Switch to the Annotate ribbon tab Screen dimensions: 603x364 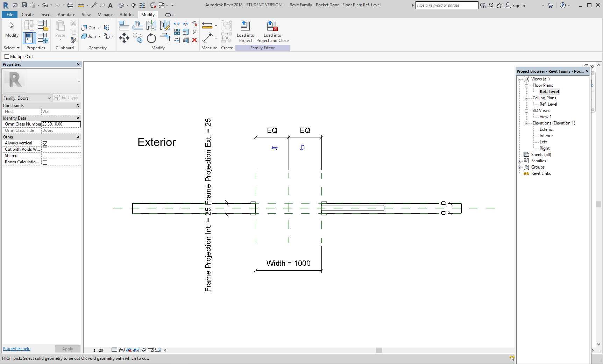tap(66, 15)
